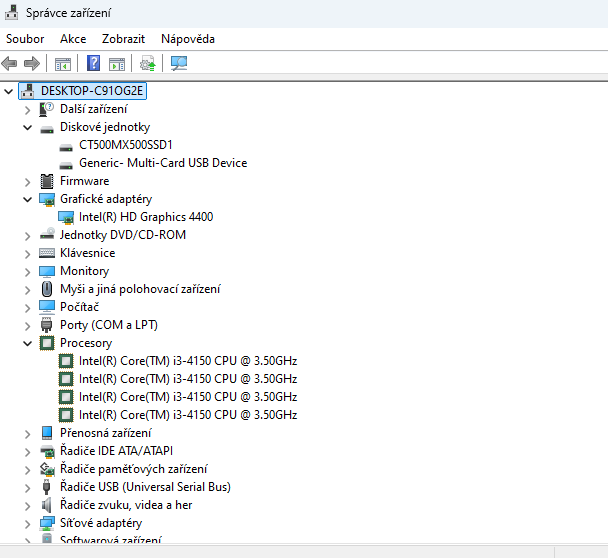Click the show/hide console tree toolbar icon
Viewport: 608px width, 558px height.
point(63,64)
